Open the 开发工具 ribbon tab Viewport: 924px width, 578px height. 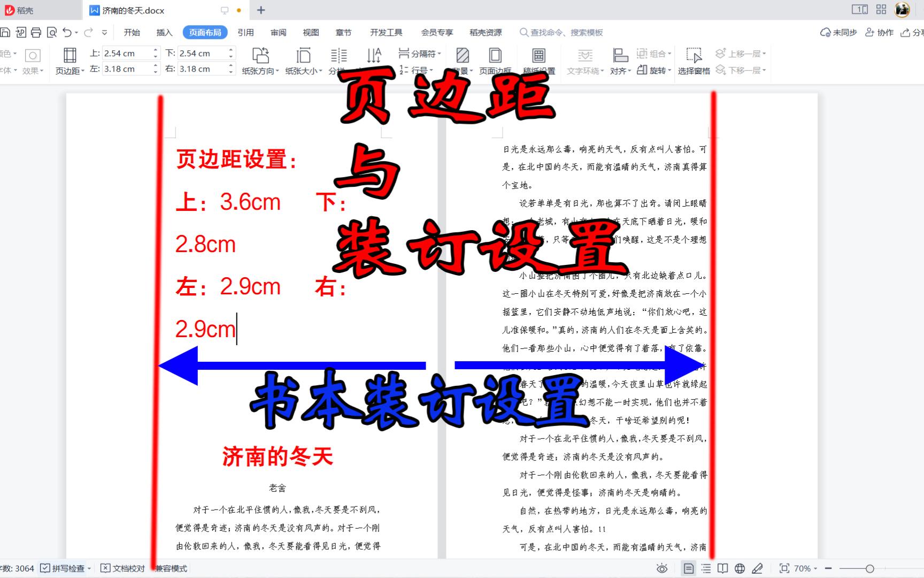pyautogui.click(x=385, y=32)
